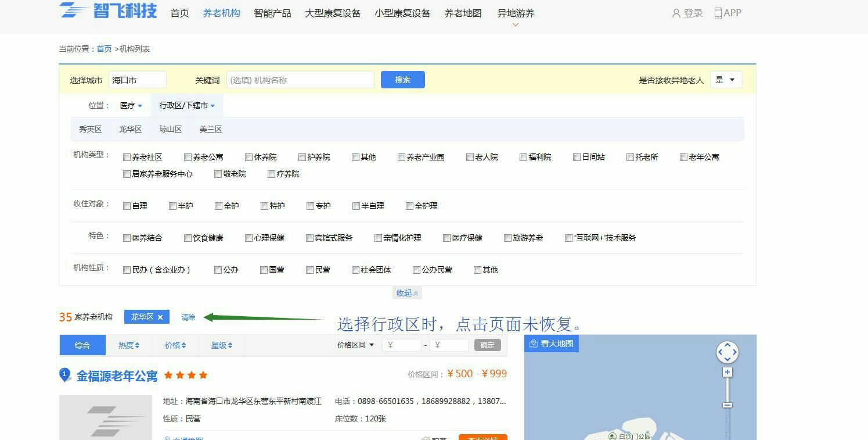Open 是否接收异地老人 dropdown
Image resolution: width=868 pixels, height=440 pixels.
(726, 80)
